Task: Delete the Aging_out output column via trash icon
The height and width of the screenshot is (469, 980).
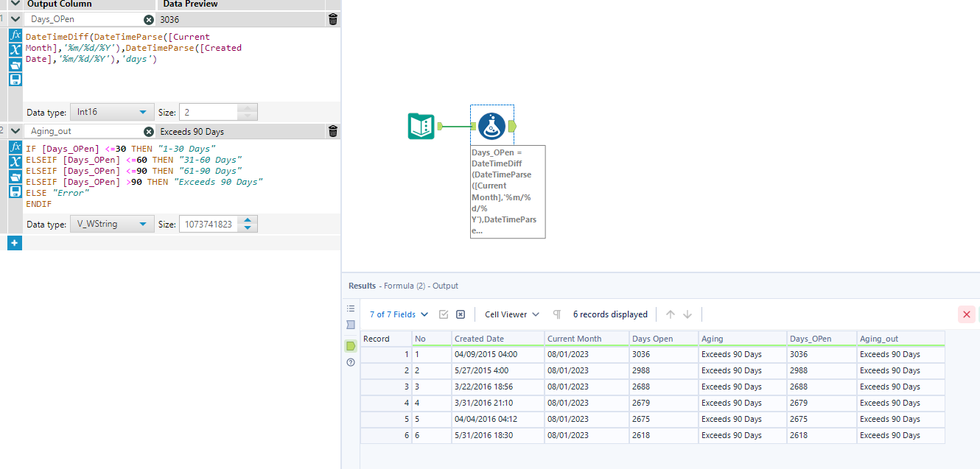Action: point(333,130)
